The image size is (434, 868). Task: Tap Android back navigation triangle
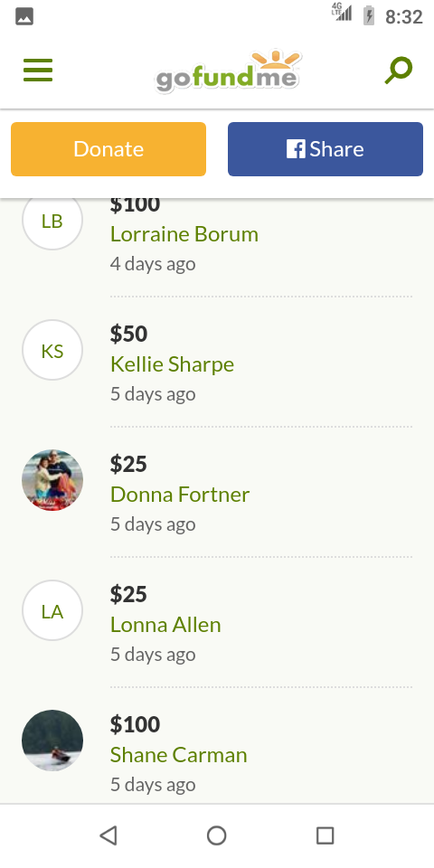108,835
